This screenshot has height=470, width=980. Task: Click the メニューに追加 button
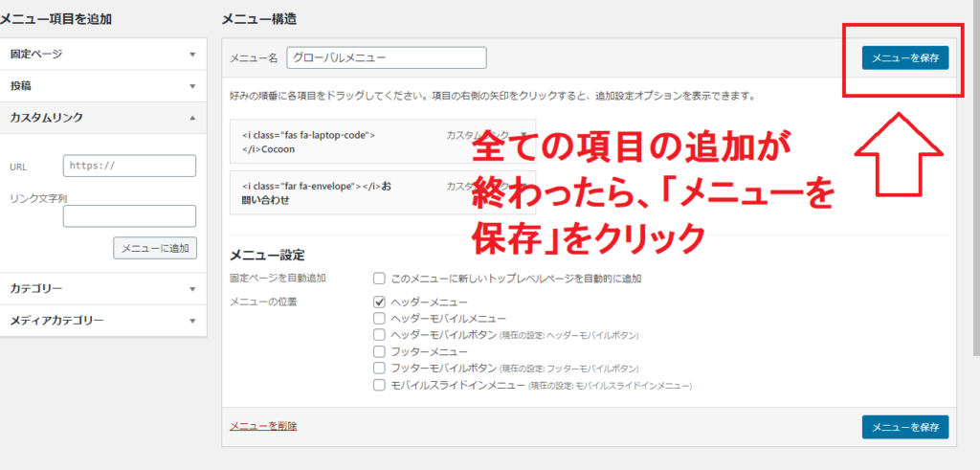point(155,248)
